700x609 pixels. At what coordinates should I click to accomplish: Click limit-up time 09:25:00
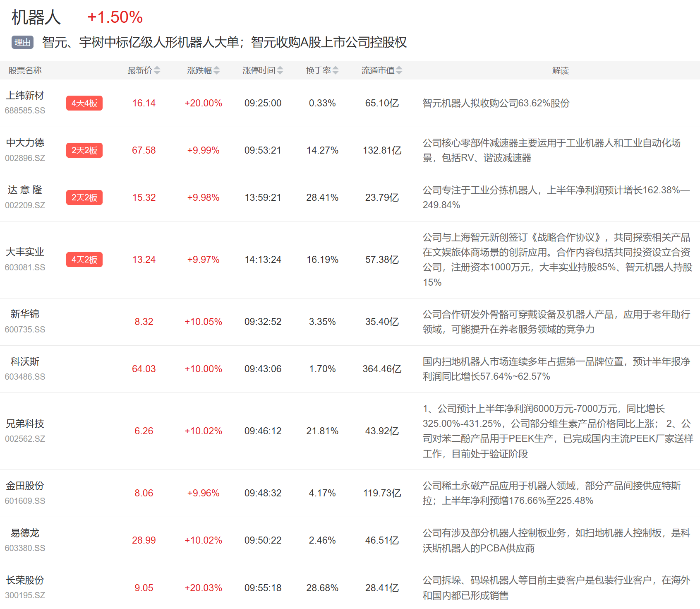point(263,103)
